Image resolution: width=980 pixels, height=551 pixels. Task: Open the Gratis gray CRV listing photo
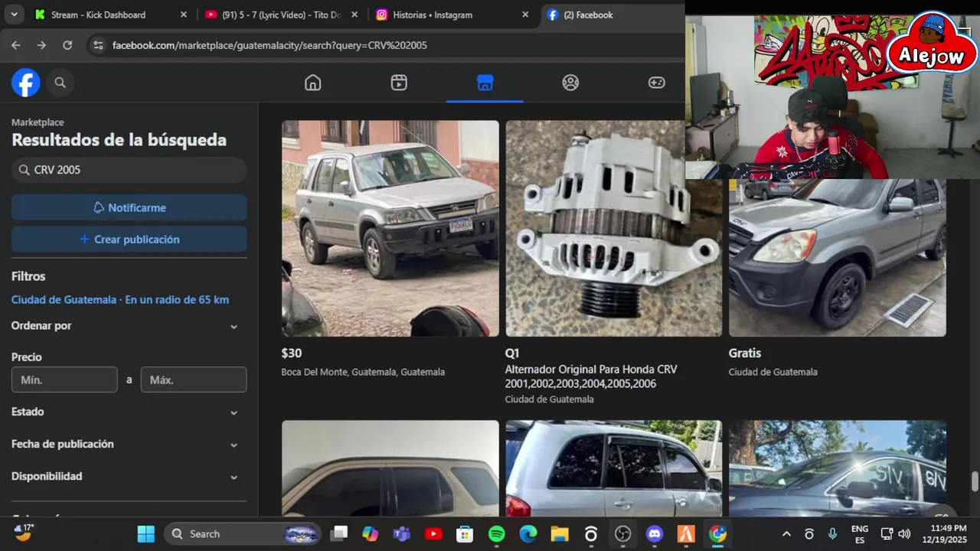838,258
